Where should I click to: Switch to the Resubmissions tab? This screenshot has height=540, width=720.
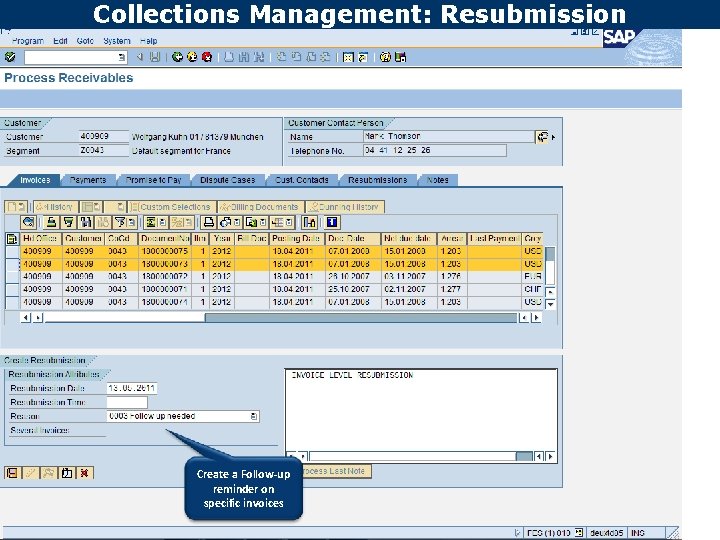[377, 180]
